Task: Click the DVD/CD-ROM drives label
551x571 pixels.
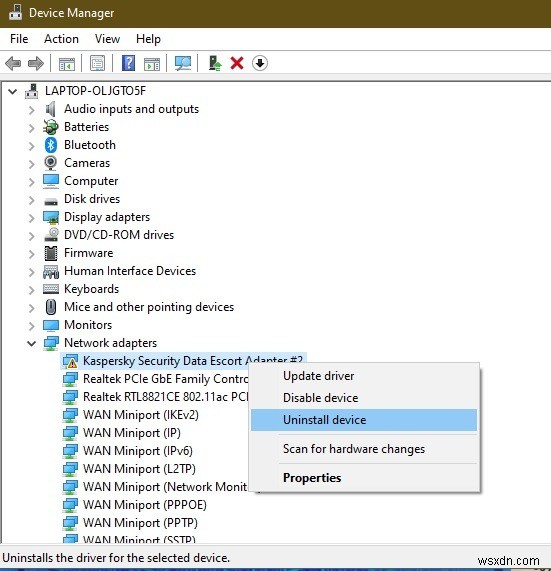Action: click(x=119, y=235)
